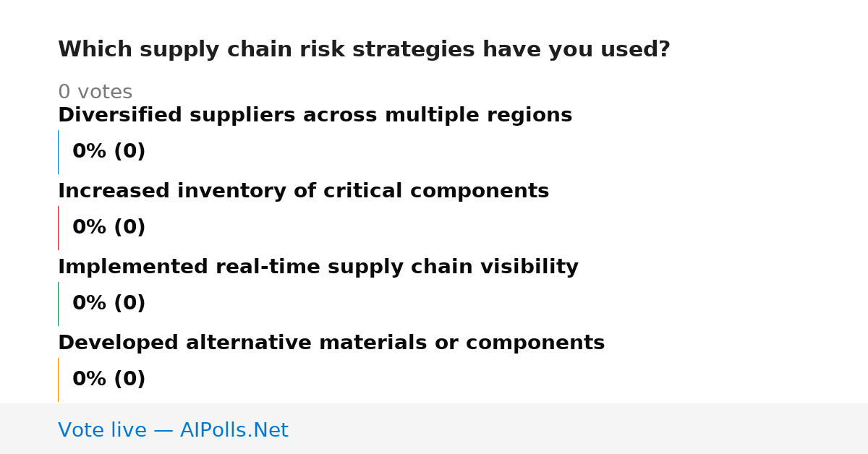868x454 pixels.
Task: Click the orange result bar for alternative materials
Action: [x=58, y=380]
